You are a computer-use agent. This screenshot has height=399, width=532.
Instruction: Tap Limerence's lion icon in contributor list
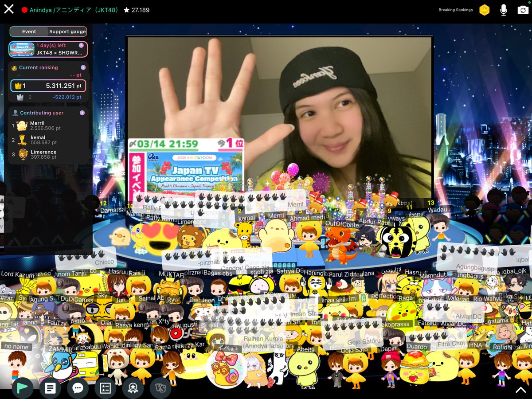(x=22, y=154)
